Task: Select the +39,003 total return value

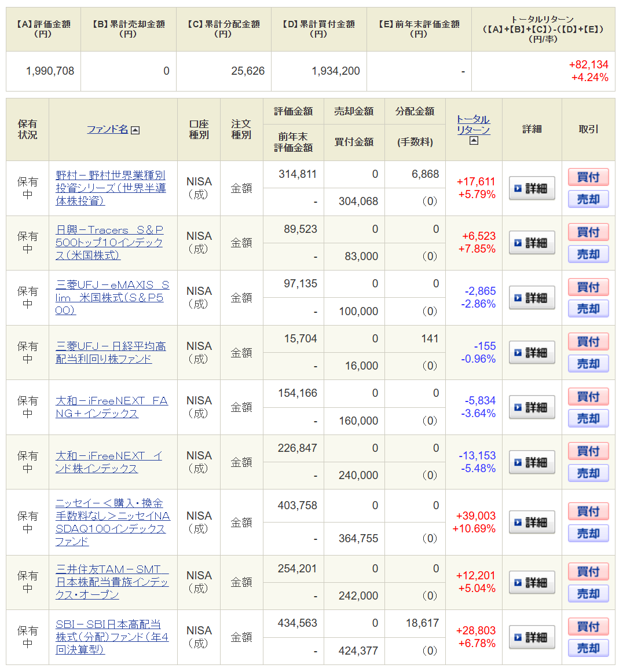Action: click(475, 516)
